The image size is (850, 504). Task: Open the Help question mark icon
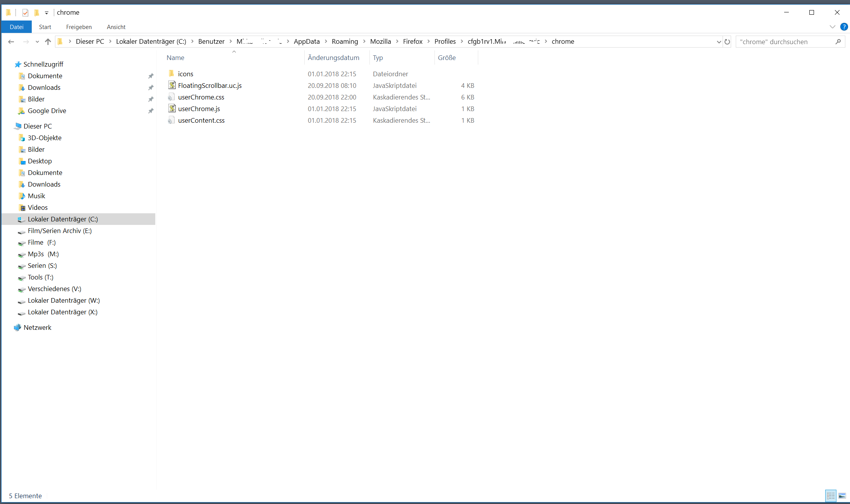point(844,27)
